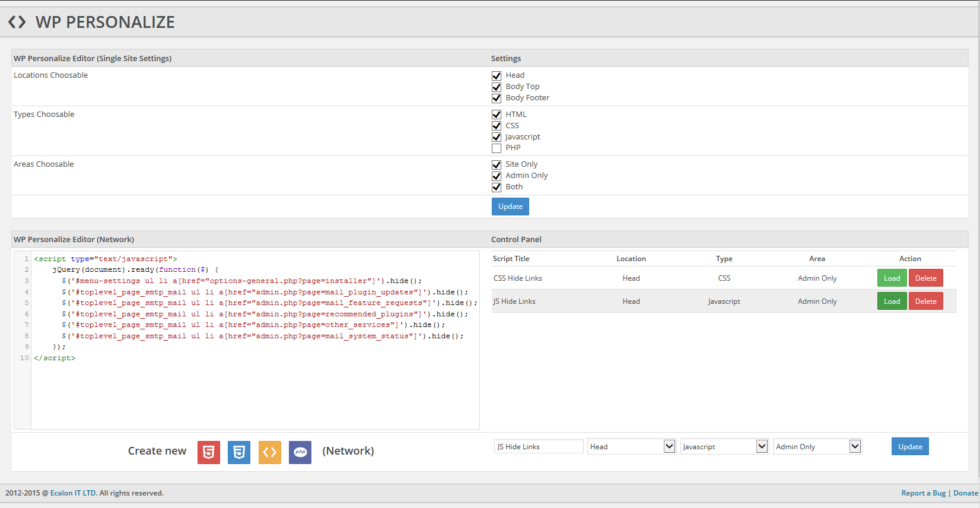The image size is (980, 508).
Task: Click code line with recommended_plugins
Action: coord(265,314)
